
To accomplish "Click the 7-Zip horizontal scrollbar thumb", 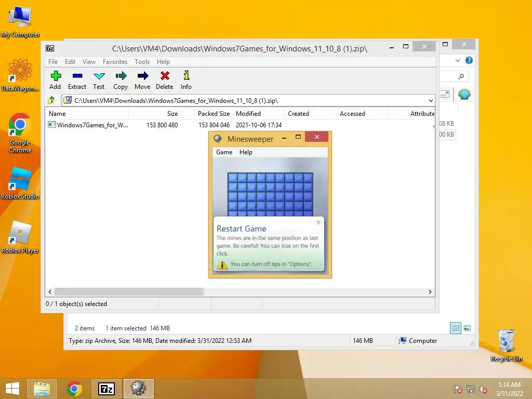I will click(129, 292).
